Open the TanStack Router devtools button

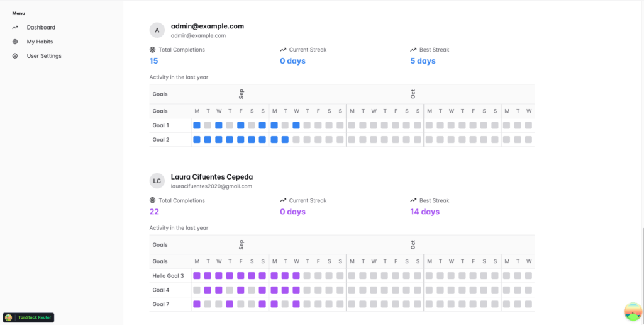click(29, 318)
